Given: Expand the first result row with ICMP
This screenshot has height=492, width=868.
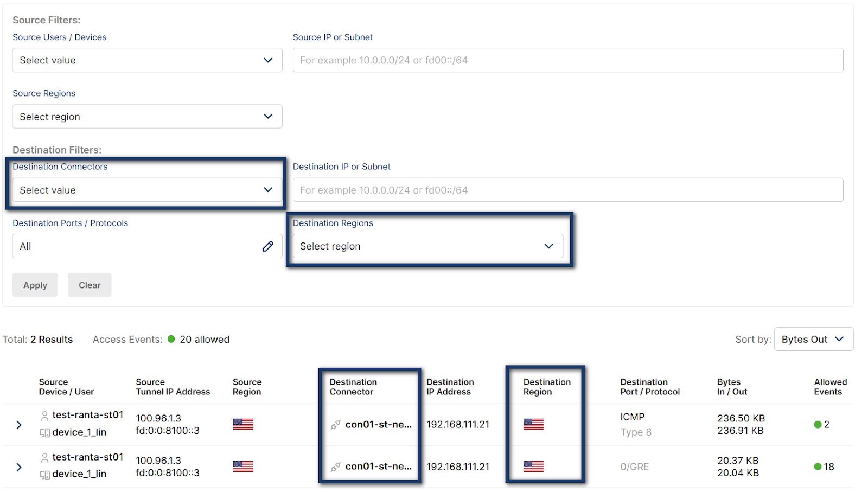Looking at the screenshot, I should (x=19, y=425).
